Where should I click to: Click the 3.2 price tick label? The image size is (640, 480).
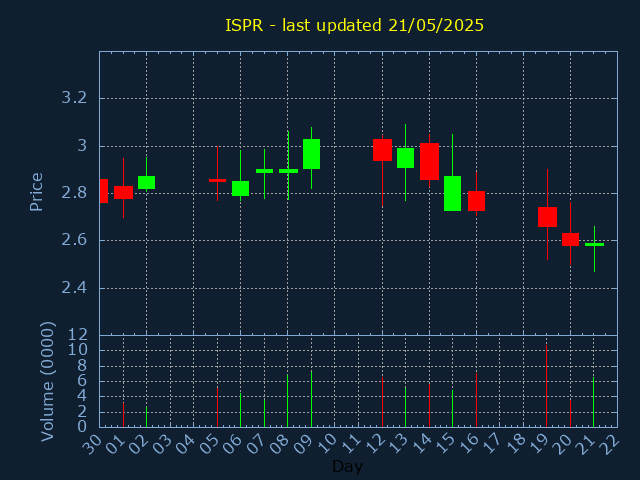pyautogui.click(x=74, y=98)
